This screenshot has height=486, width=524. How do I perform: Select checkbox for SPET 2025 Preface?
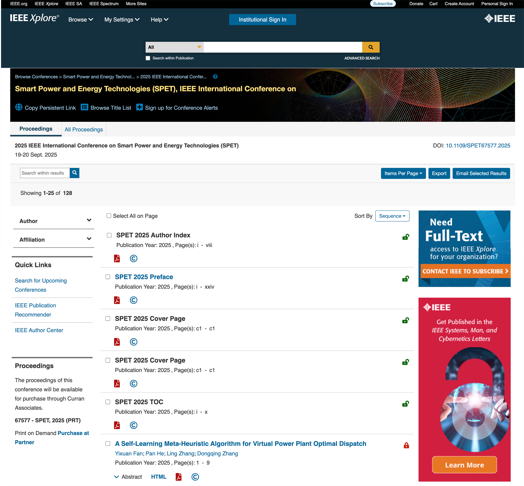pos(108,277)
